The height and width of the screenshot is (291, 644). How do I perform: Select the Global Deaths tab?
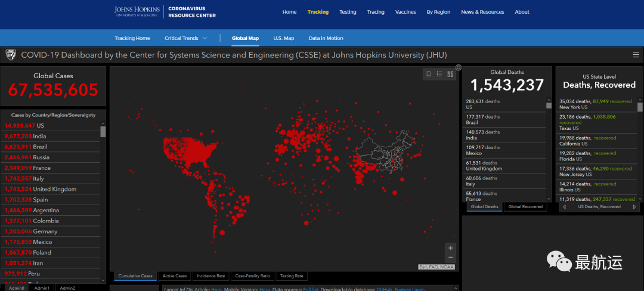(484, 207)
